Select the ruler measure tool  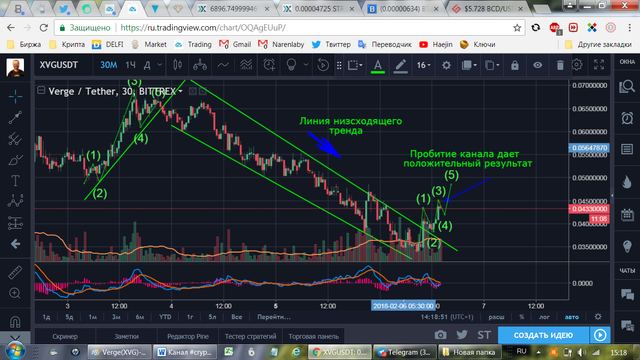[x=15, y=272]
